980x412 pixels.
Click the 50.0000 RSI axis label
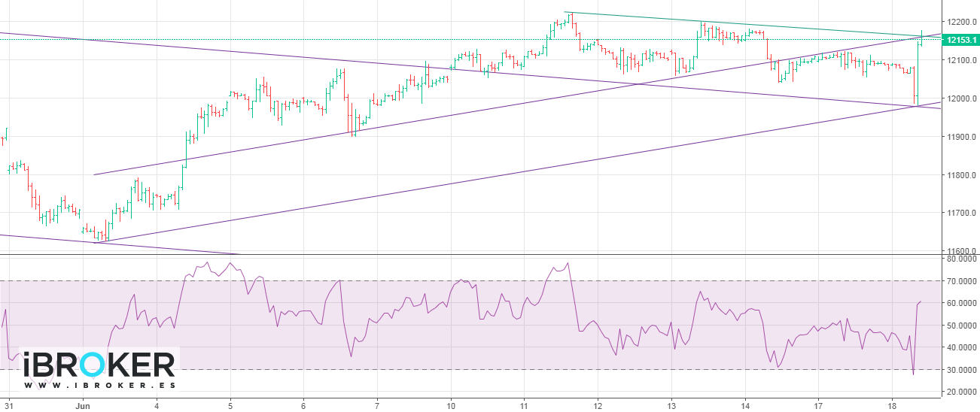click(x=963, y=326)
